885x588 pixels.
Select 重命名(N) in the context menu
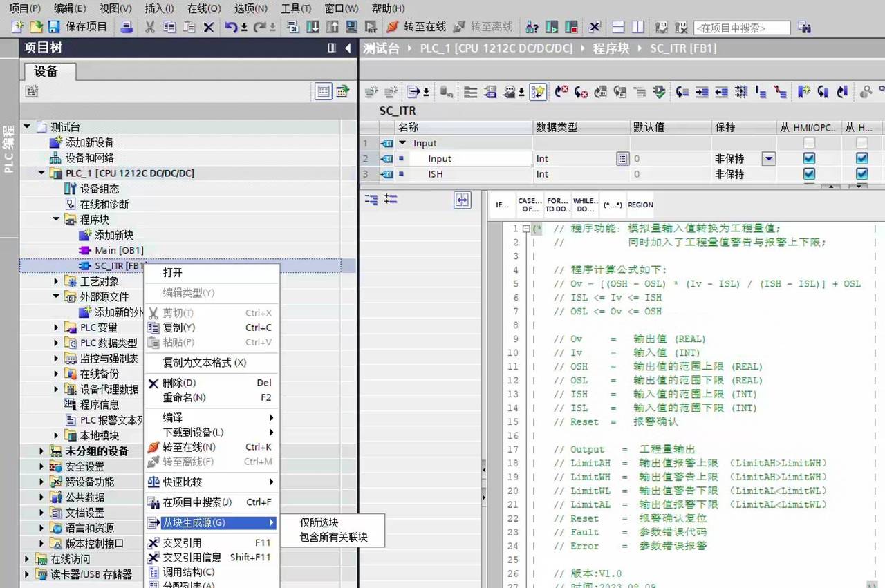184,397
